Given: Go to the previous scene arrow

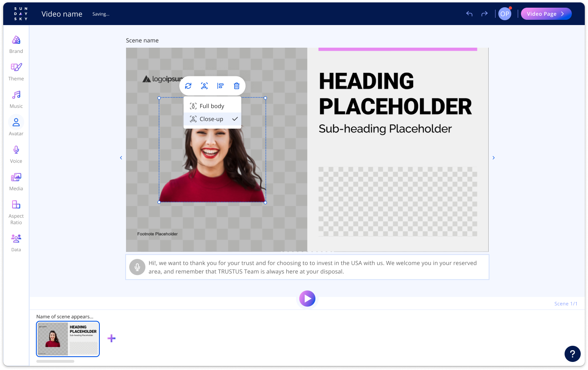Looking at the screenshot, I should tap(121, 158).
